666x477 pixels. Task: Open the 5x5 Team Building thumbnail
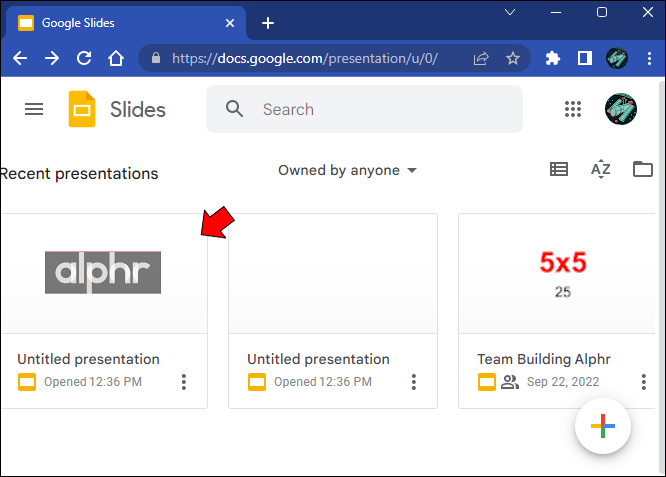[x=562, y=272]
